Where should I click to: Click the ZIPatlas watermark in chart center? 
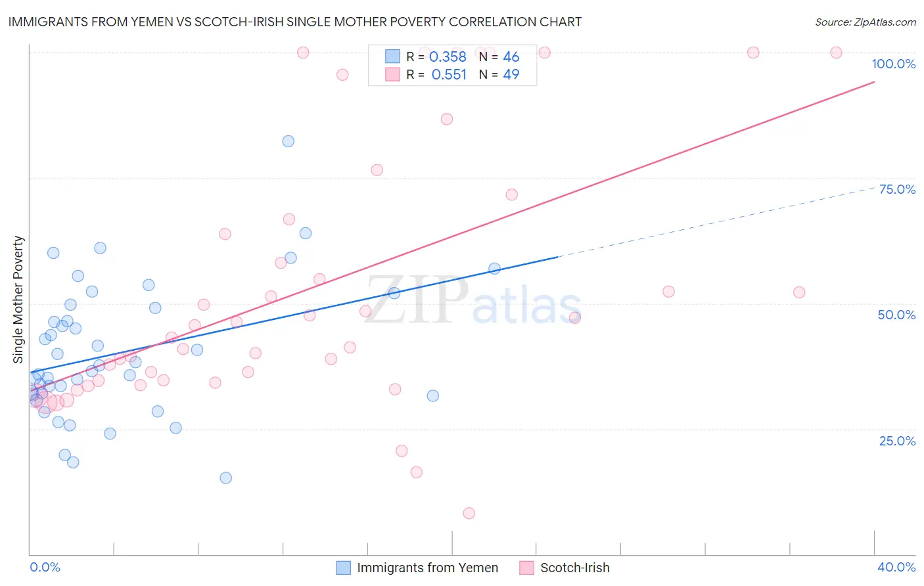(x=473, y=301)
